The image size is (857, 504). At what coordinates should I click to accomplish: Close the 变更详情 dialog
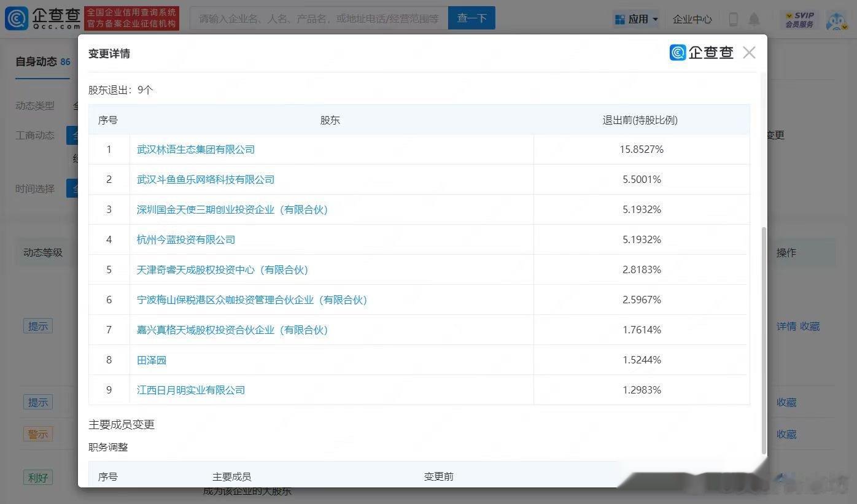click(749, 53)
